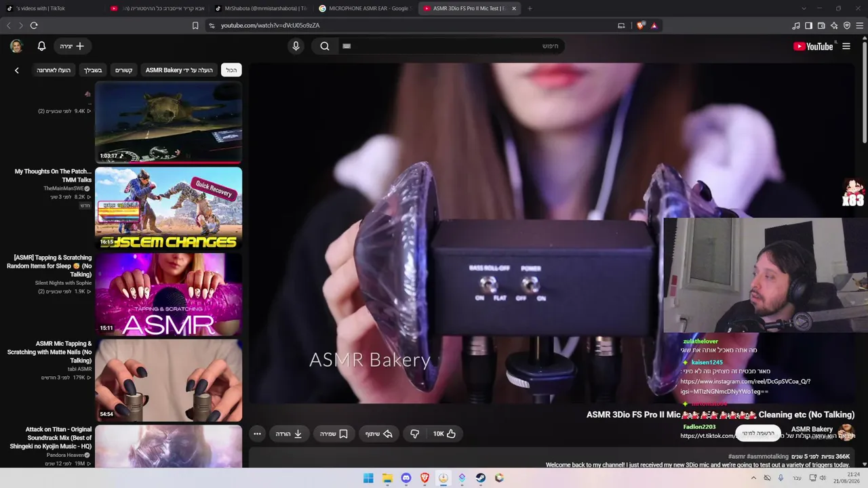Click the 'שיתוף' share button
Image resolution: width=868 pixels, height=488 pixels.
[379, 434]
